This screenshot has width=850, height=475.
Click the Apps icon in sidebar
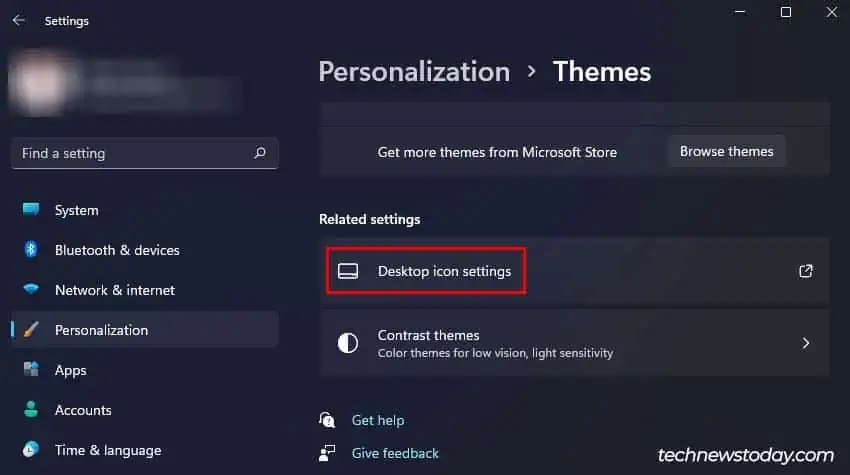click(31, 370)
